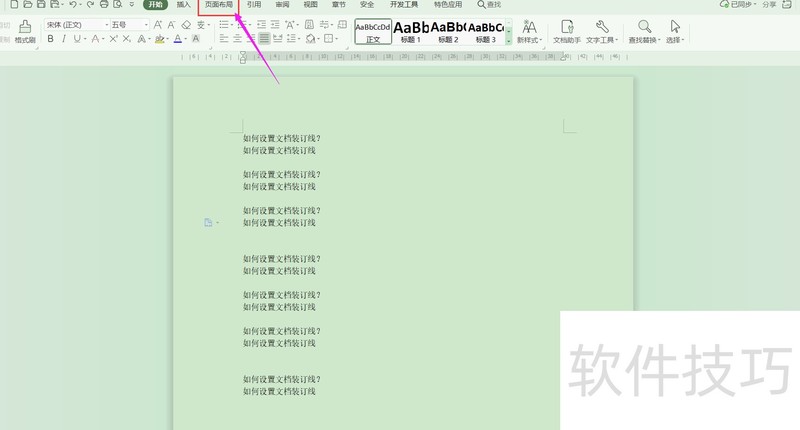Apply the 标题 2 heading style
Viewport: 800px width, 430px height.
point(448,32)
